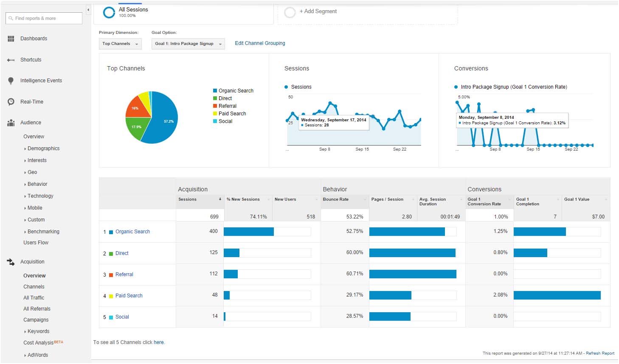Click the Dashboards grid icon

point(11,39)
